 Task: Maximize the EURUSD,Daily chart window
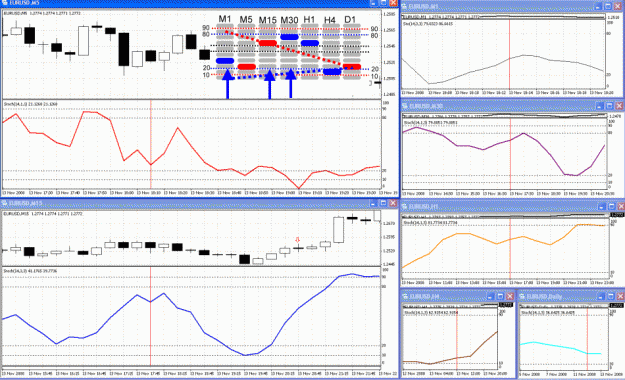click(611, 296)
